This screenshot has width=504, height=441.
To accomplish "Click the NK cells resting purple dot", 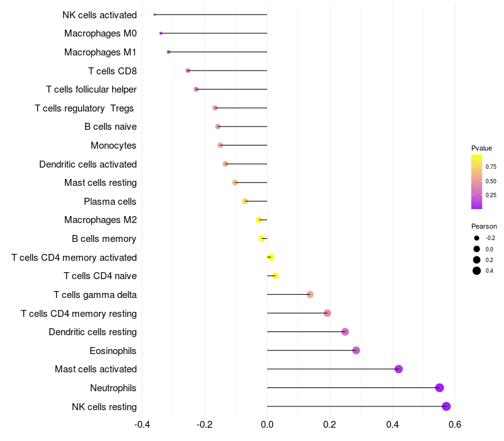I will point(446,406).
